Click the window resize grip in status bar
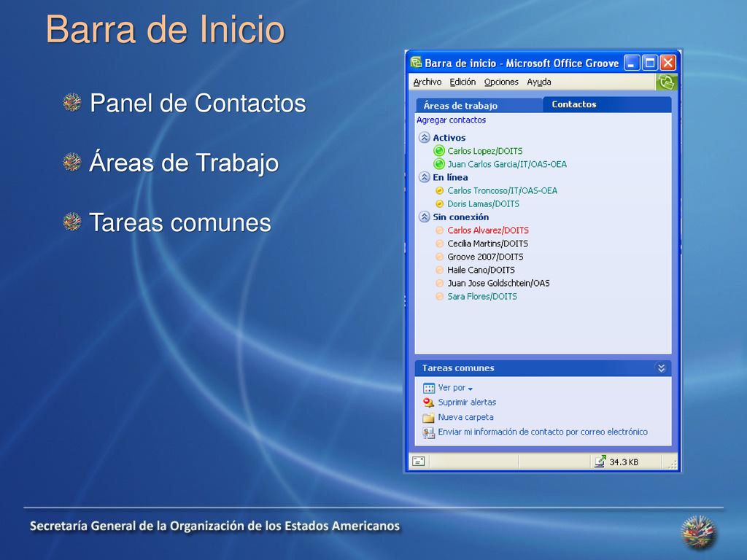 pos(673,464)
